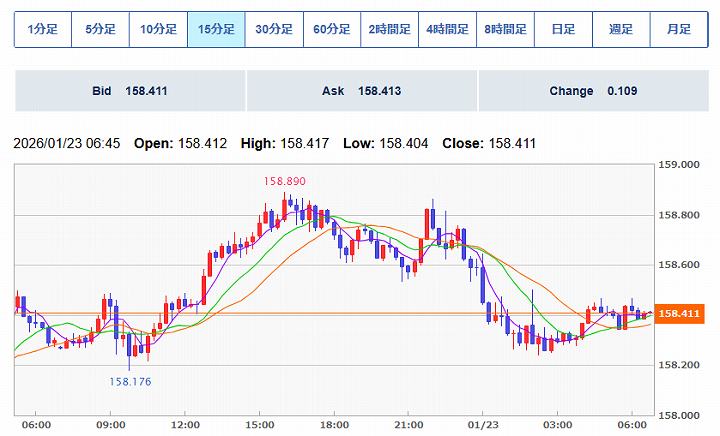The height and width of the screenshot is (436, 720).
Task: Switch to 日足 daily chart
Action: point(563,30)
